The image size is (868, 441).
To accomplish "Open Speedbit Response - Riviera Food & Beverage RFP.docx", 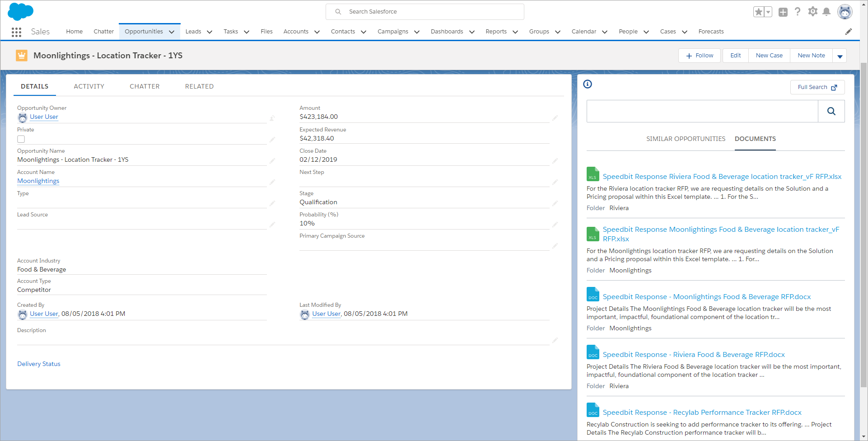I will [694, 355].
